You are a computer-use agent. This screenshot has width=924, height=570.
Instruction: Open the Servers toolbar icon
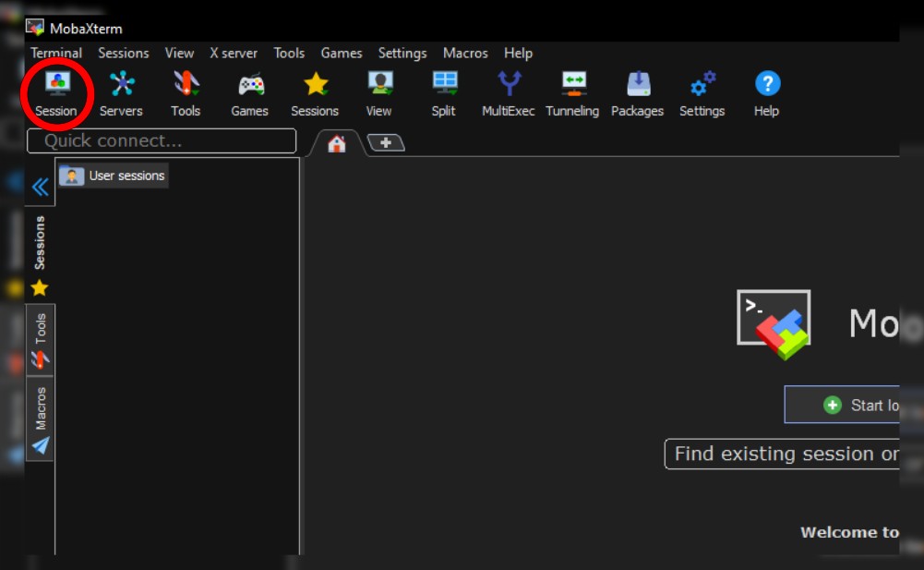(121, 94)
